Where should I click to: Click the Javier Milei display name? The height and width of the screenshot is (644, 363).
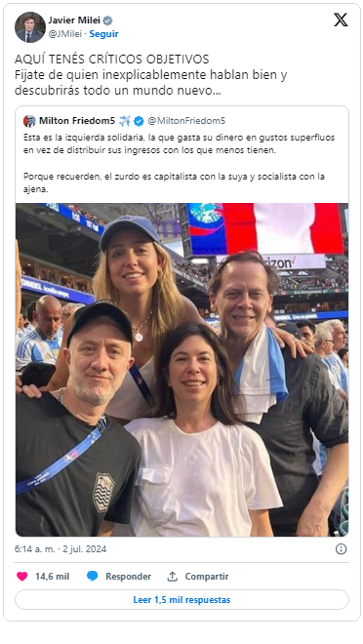click(74, 20)
